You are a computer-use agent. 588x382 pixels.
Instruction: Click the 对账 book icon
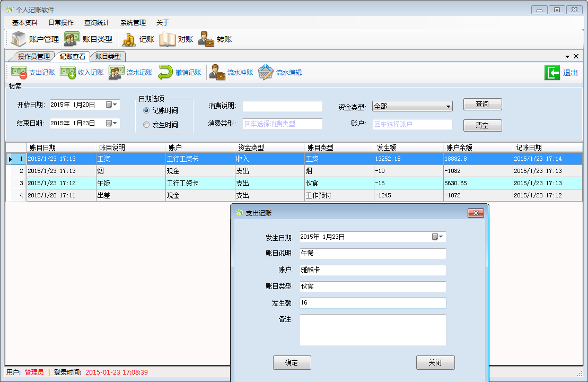(168, 39)
